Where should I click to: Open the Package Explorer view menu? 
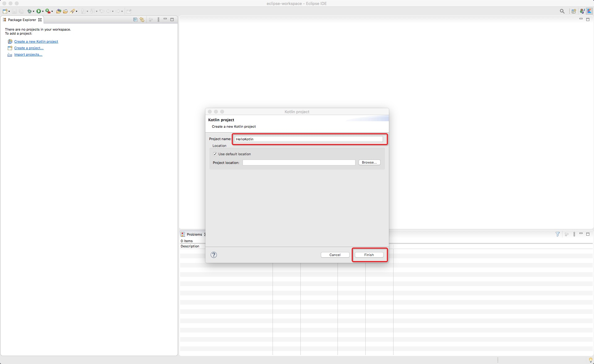pyautogui.click(x=158, y=19)
